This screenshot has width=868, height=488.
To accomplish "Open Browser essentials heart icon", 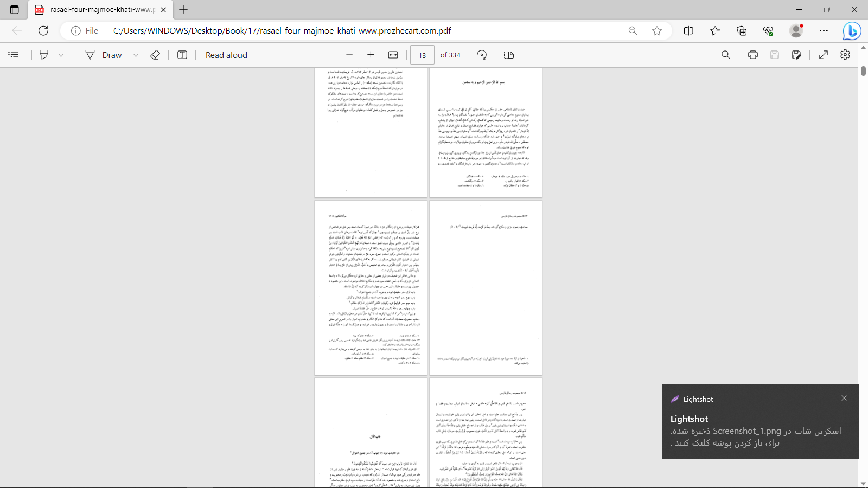I will [768, 31].
